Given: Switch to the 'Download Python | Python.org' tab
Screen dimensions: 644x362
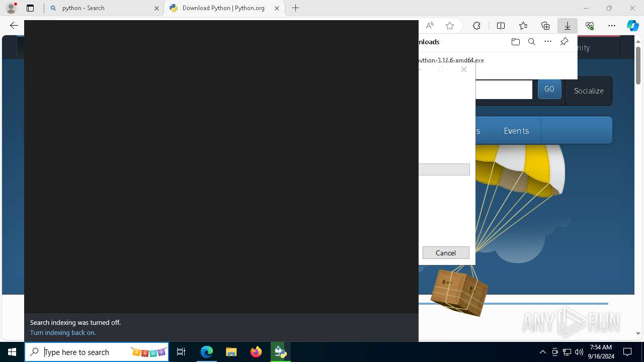Looking at the screenshot, I should pyautogui.click(x=223, y=8).
